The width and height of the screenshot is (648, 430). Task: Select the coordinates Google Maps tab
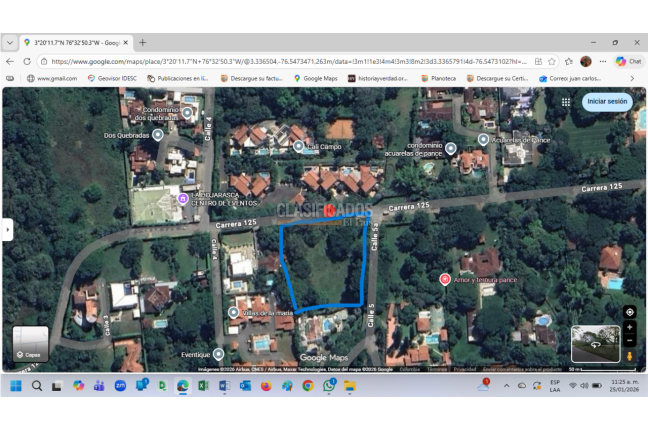pos(76,43)
